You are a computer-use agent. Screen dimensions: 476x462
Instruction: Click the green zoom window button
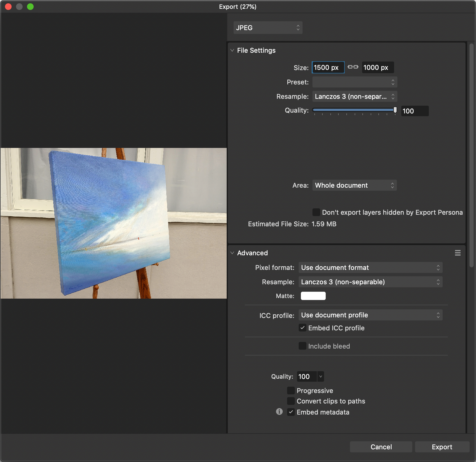tap(30, 7)
